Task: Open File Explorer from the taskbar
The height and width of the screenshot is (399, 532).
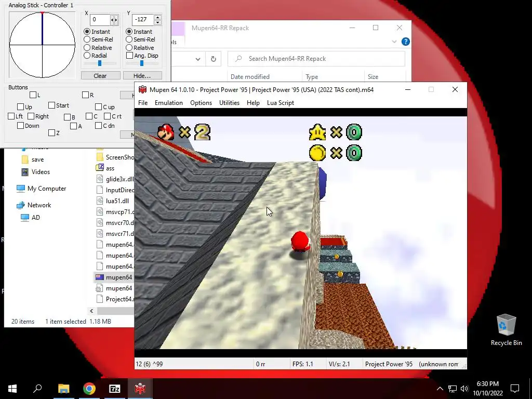Action: click(x=63, y=389)
